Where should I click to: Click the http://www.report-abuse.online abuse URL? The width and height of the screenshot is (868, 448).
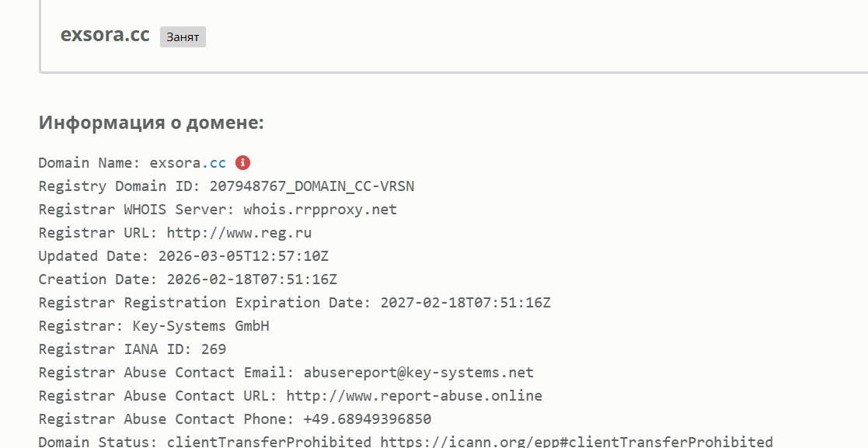tap(414, 396)
